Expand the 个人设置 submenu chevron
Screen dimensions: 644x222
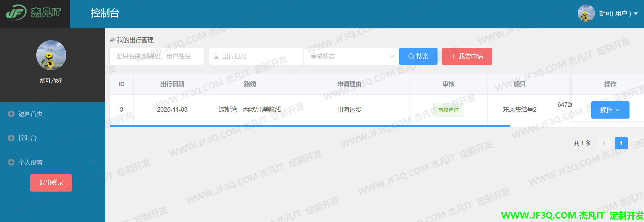coord(94,162)
